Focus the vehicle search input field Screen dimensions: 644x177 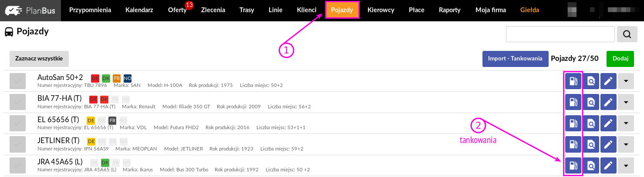(x=560, y=34)
